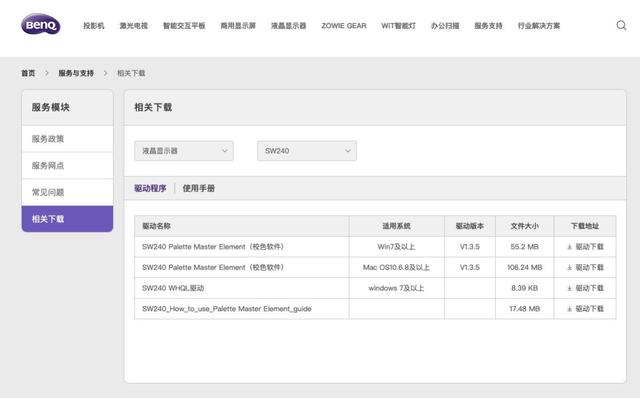Select 服务网点 in sidebar
The height and width of the screenshot is (398, 640).
click(x=67, y=165)
